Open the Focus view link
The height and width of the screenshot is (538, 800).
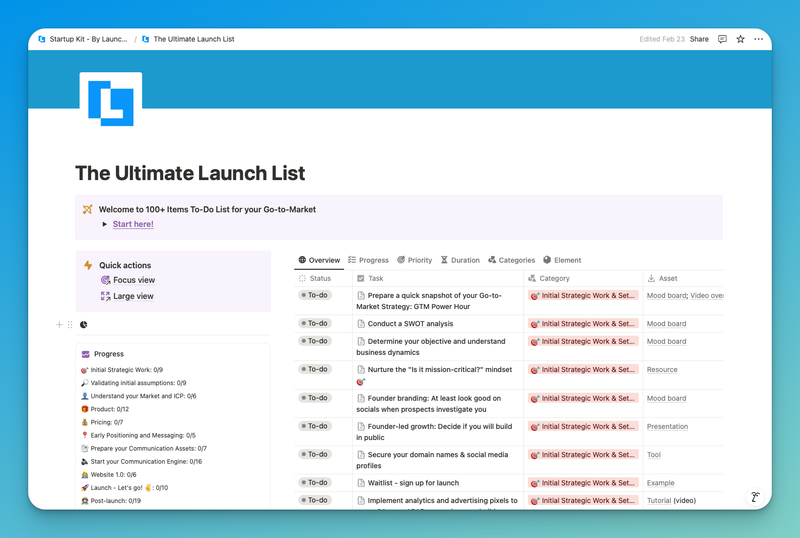134,280
